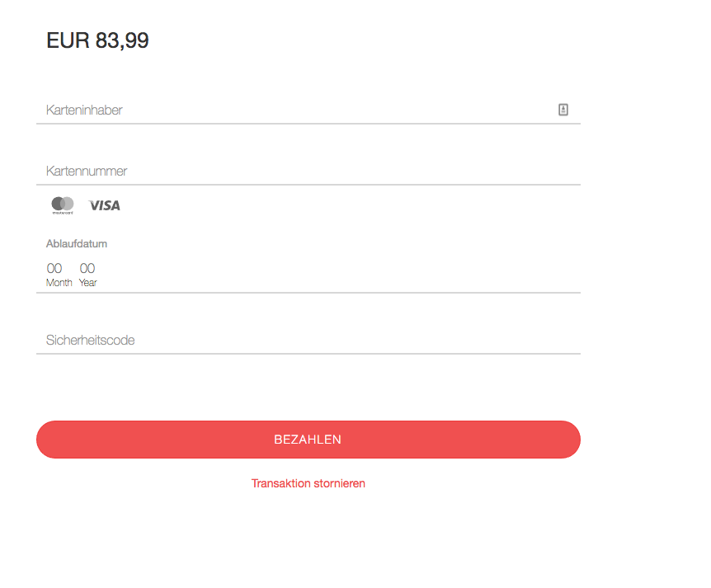The width and height of the screenshot is (711, 588).
Task: Click the EUR 83,99 amount text
Action: tap(97, 40)
